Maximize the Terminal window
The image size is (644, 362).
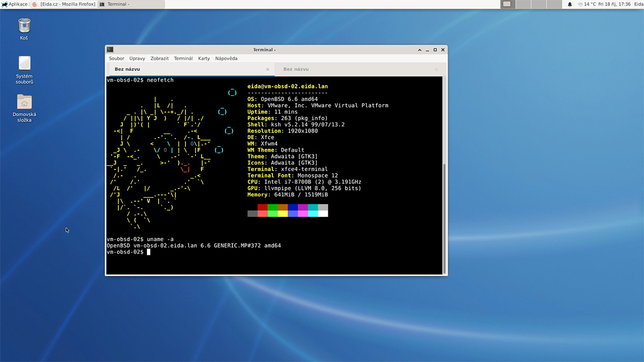click(435, 50)
